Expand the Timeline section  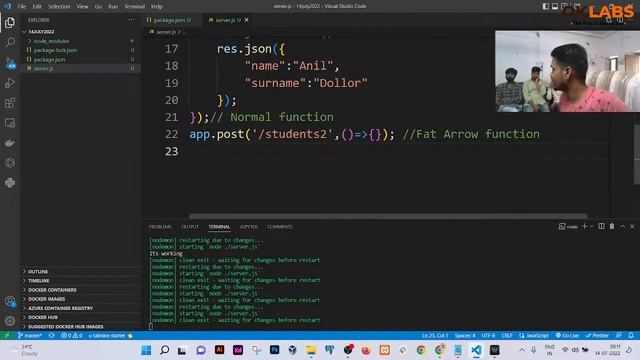[x=80, y=280]
